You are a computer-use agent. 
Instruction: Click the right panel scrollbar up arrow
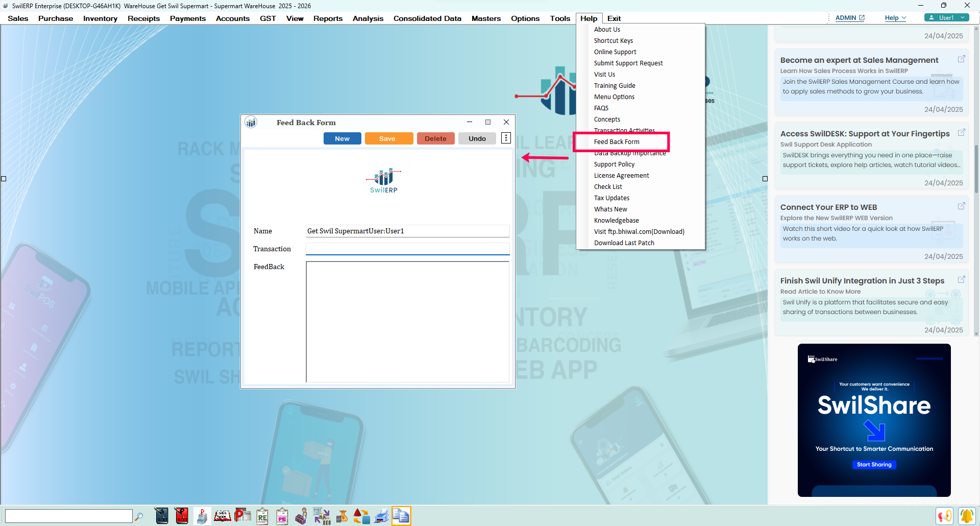point(976,29)
